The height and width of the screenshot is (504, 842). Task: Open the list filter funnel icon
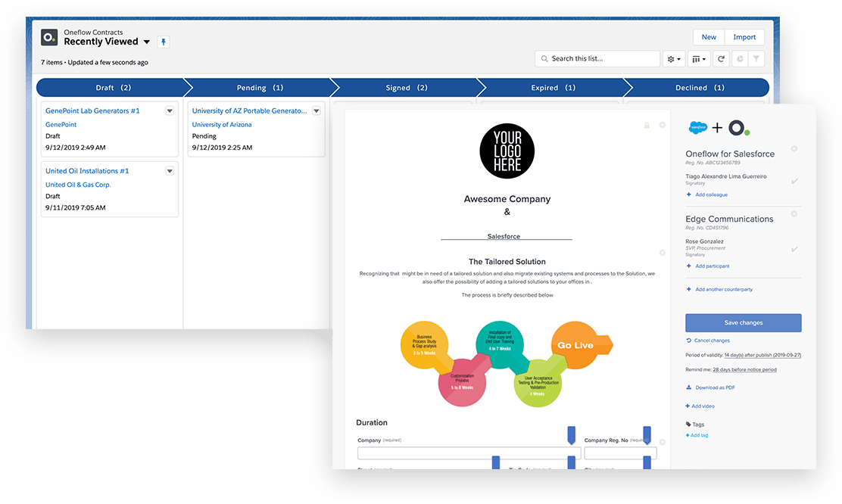click(x=756, y=59)
